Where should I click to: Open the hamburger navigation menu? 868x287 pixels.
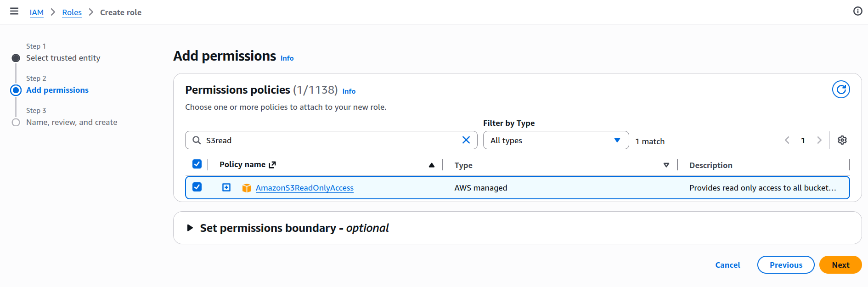click(14, 11)
